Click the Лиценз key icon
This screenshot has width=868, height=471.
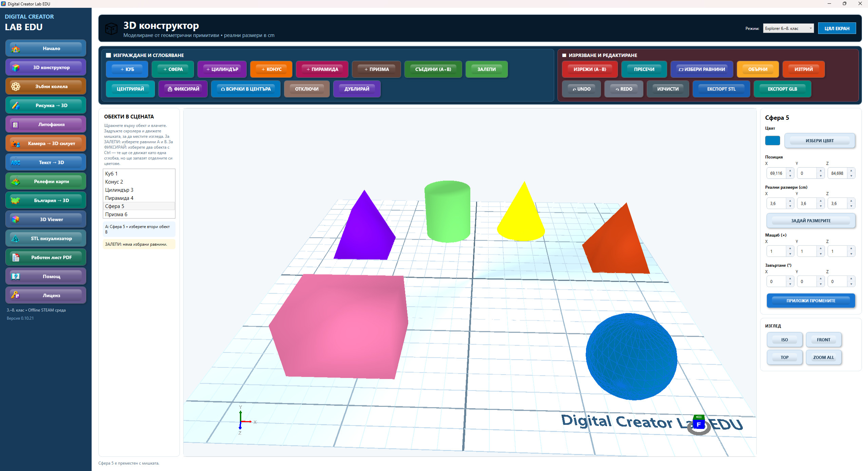[x=16, y=296]
